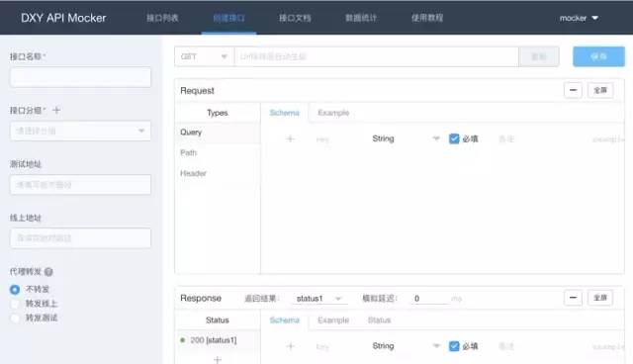Viewport: 633px width, 364px height.
Task: Open the fourth navigation menu item
Action: point(361,18)
